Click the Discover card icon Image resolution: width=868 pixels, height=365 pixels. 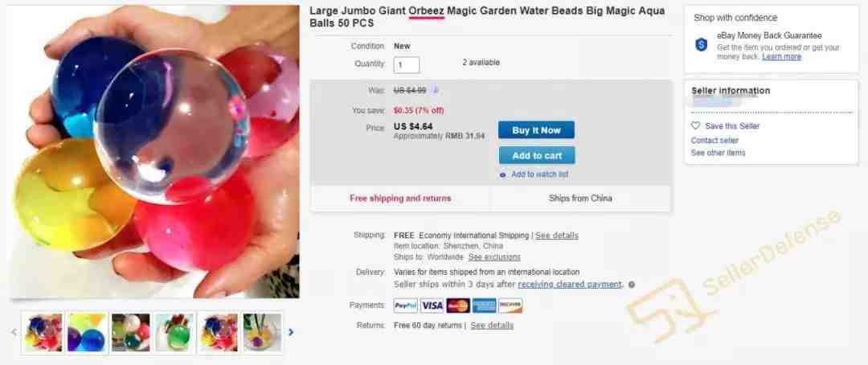(510, 306)
